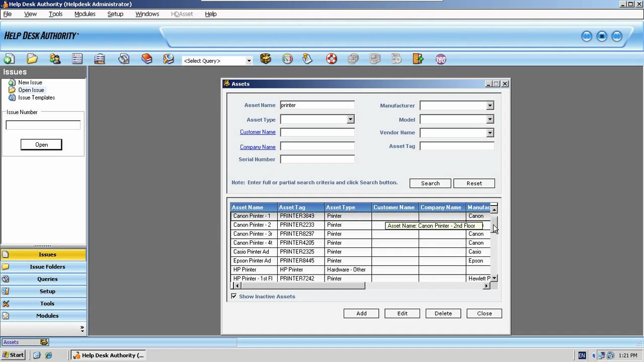Click the Reset button

click(474, 184)
